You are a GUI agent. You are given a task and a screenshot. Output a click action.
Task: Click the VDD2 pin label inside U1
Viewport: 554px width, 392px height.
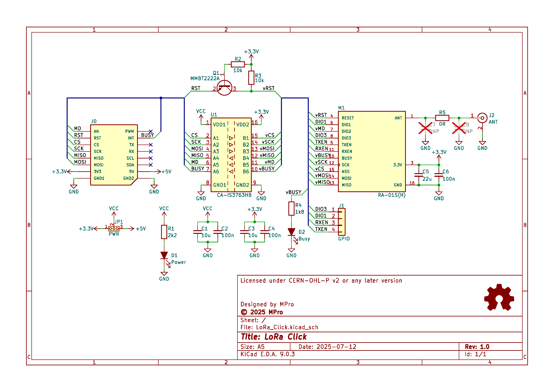pos(243,125)
